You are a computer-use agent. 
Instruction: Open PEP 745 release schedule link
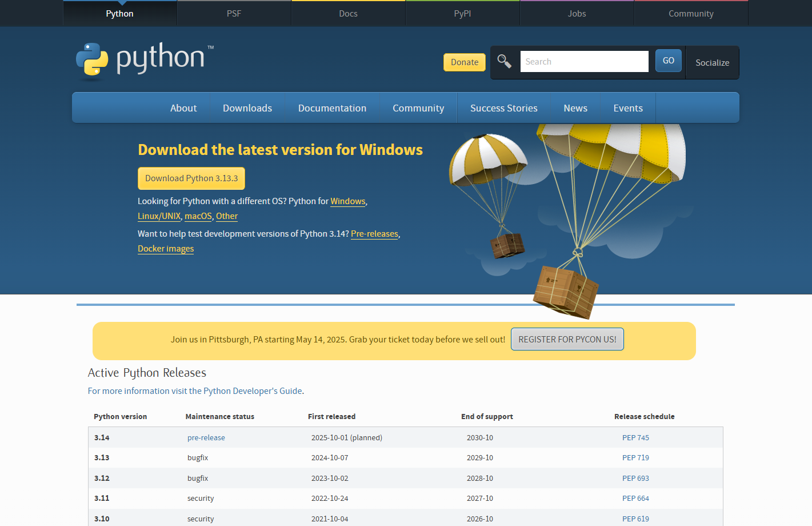point(635,438)
